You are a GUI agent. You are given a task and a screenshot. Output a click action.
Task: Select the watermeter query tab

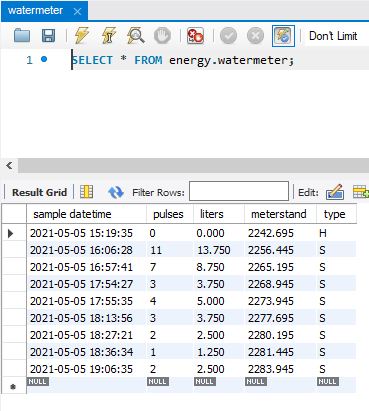pyautogui.click(x=35, y=11)
